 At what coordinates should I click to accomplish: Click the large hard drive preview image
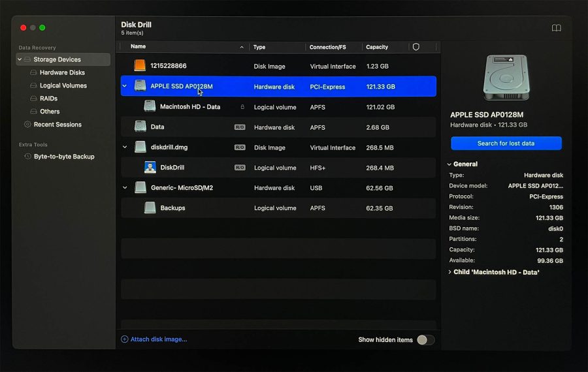(506, 78)
